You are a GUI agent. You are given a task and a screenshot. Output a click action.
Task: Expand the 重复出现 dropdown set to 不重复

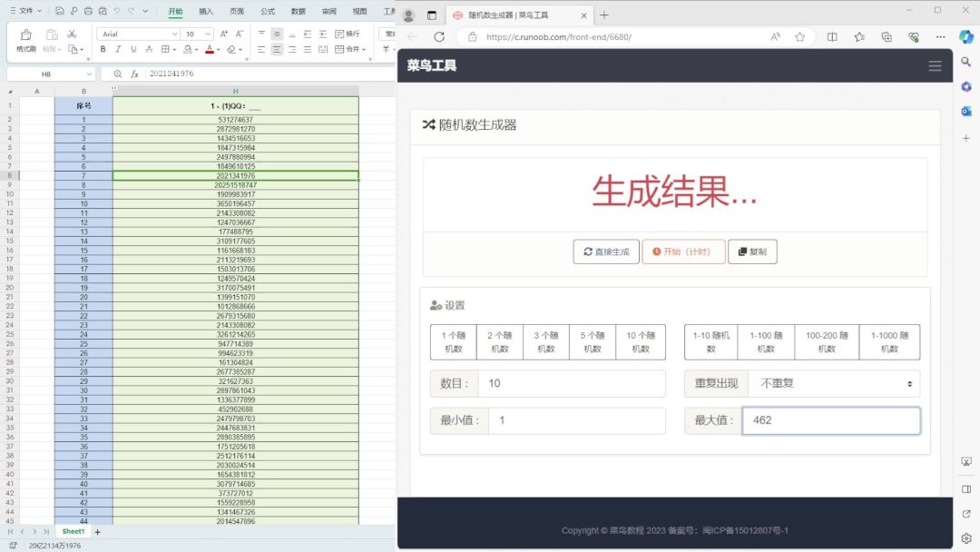[x=833, y=383]
